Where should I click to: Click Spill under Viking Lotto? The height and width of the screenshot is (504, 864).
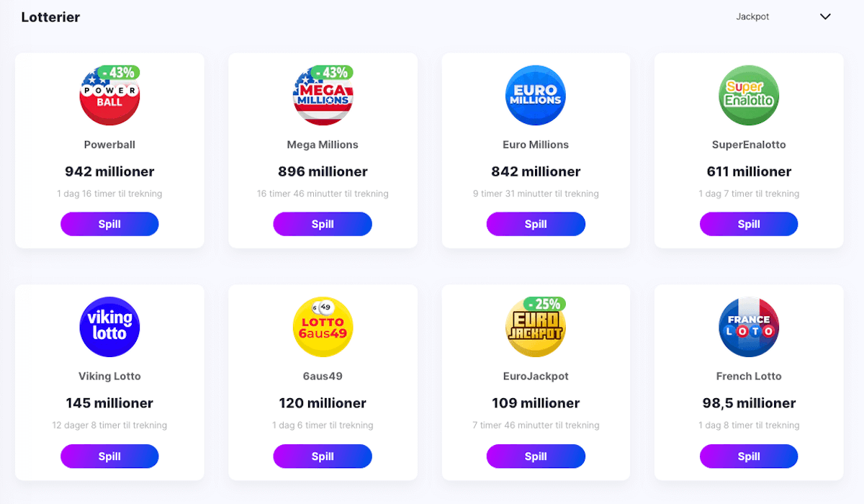109,456
